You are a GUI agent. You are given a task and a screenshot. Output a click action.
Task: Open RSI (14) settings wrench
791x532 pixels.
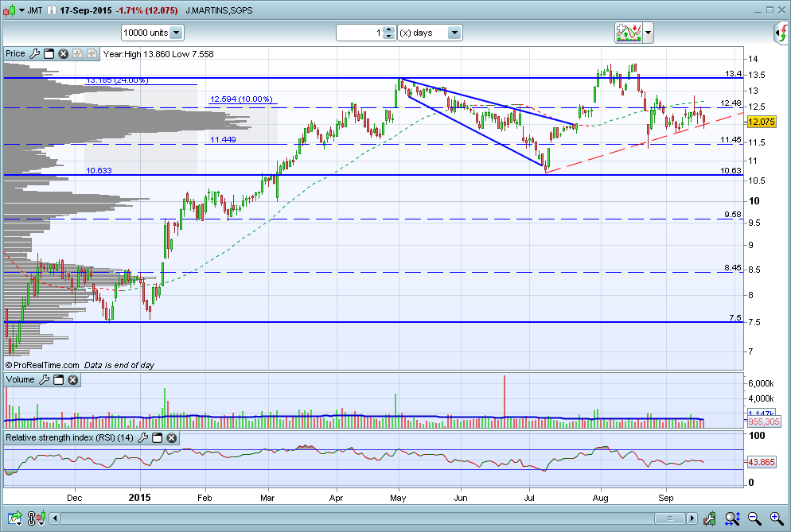pos(142,437)
